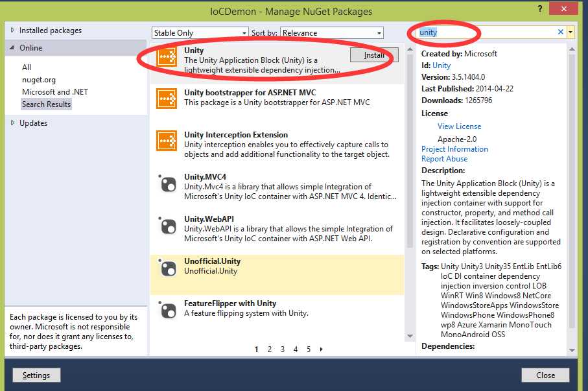The height and width of the screenshot is (391, 588).
Task: Install the Unity package
Action: click(x=374, y=55)
